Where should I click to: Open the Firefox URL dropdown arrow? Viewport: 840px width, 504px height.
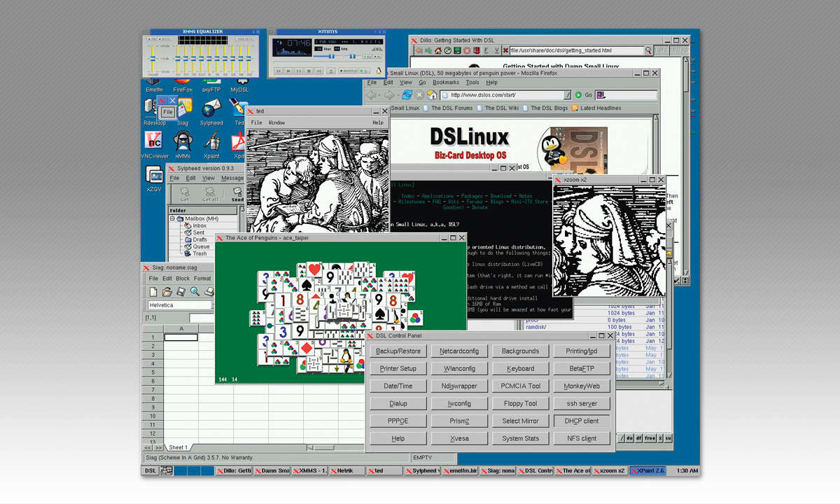click(567, 94)
